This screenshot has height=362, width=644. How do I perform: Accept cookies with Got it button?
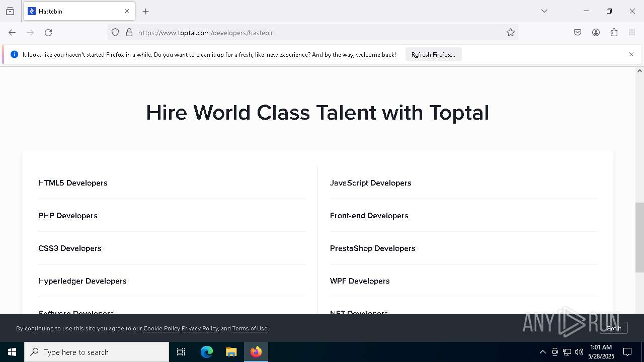pyautogui.click(x=613, y=328)
